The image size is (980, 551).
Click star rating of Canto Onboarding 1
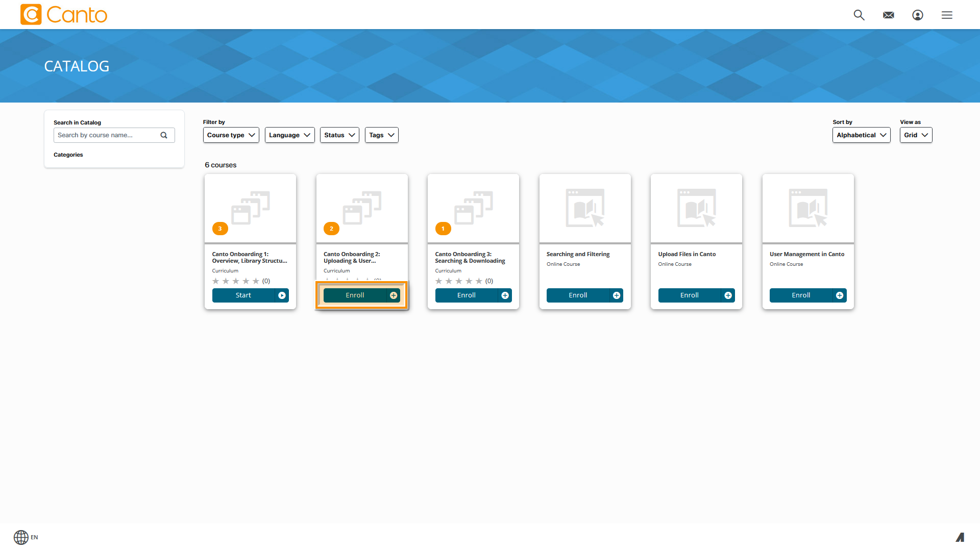point(236,281)
